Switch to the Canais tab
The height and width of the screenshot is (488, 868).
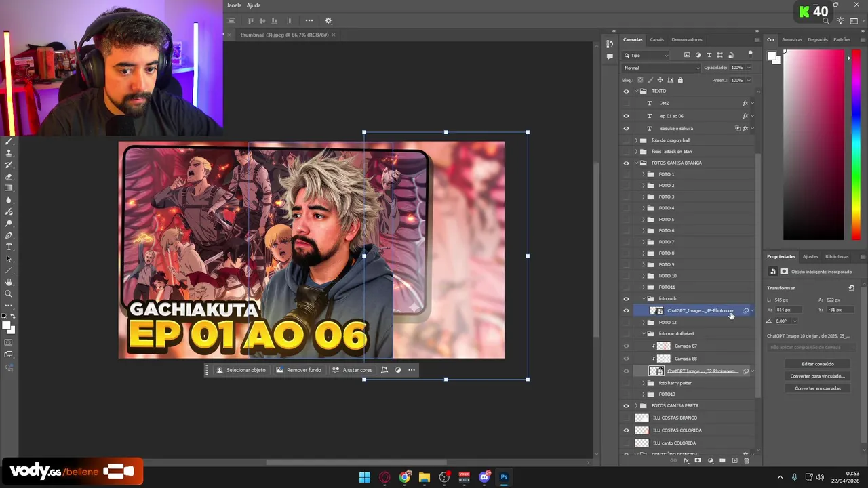point(656,39)
